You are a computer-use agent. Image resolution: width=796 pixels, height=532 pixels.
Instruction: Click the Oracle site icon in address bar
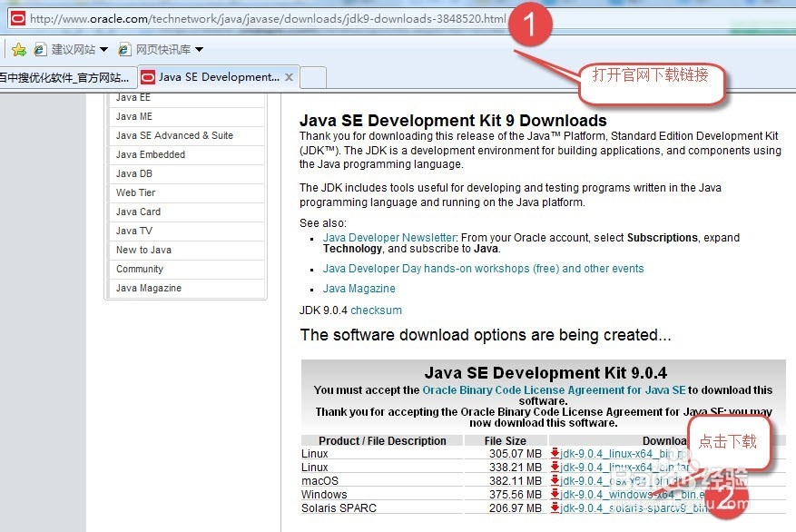coord(18,19)
